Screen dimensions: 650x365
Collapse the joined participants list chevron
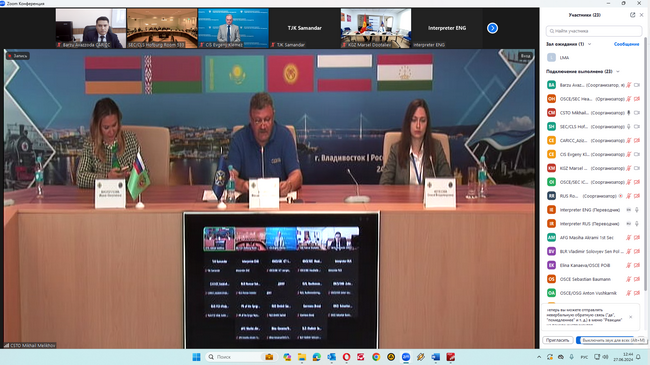(618, 71)
